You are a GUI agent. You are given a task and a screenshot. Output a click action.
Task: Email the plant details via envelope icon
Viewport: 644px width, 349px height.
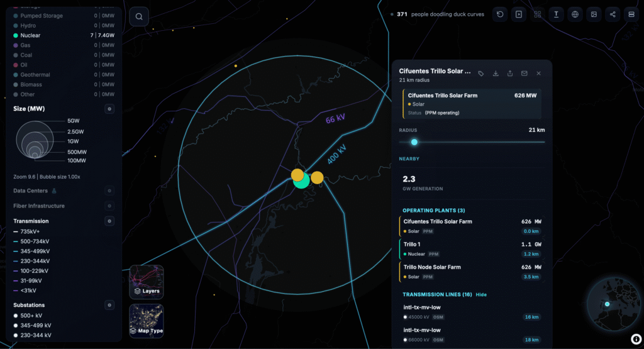tap(524, 74)
